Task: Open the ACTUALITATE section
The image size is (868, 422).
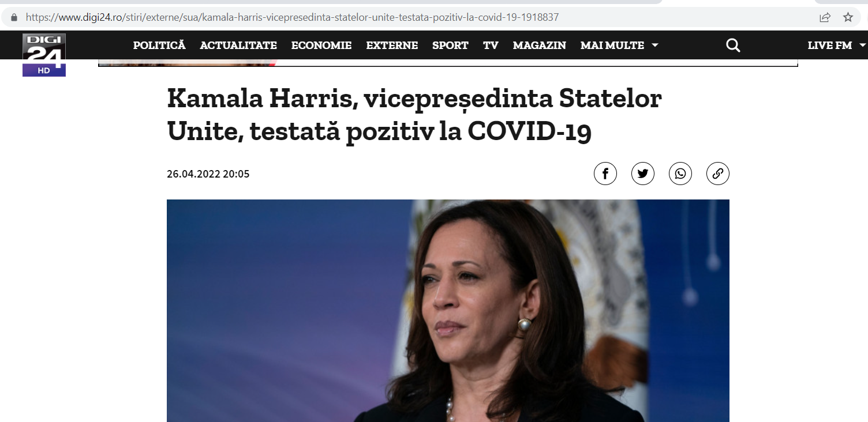Action: [x=238, y=45]
